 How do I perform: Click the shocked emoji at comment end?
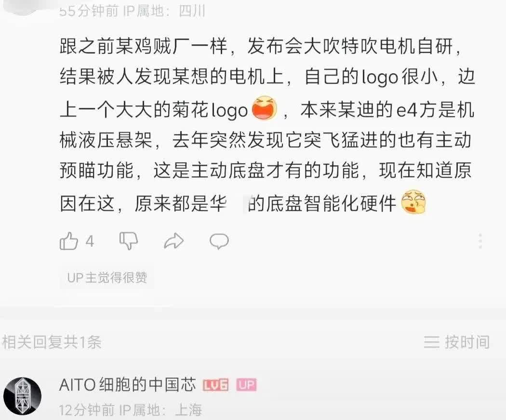(x=413, y=202)
